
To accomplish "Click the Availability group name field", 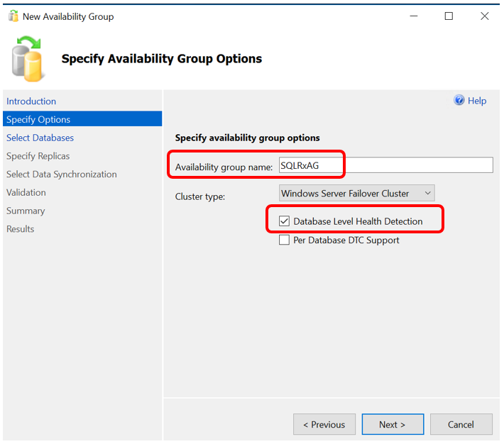I will 385,165.
